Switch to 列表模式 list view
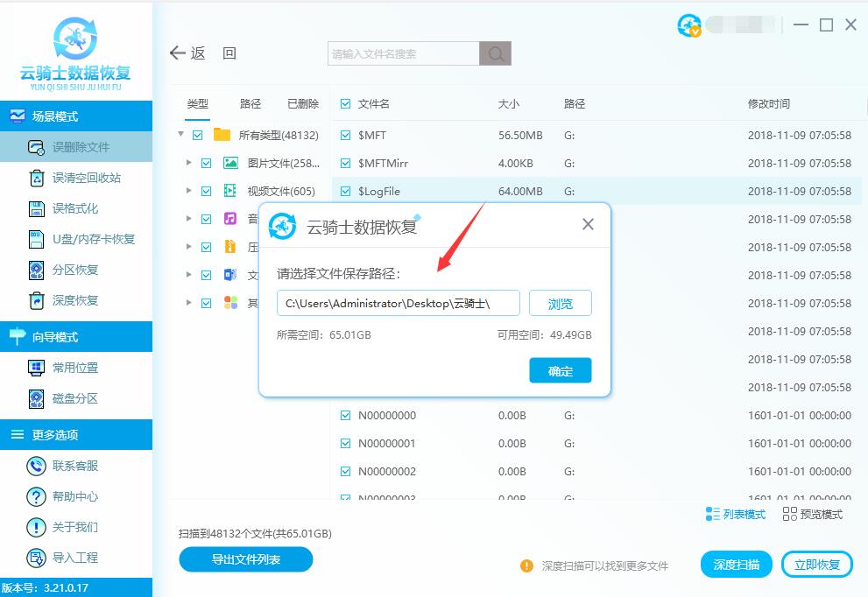The height and width of the screenshot is (597, 868). pyautogui.click(x=735, y=514)
